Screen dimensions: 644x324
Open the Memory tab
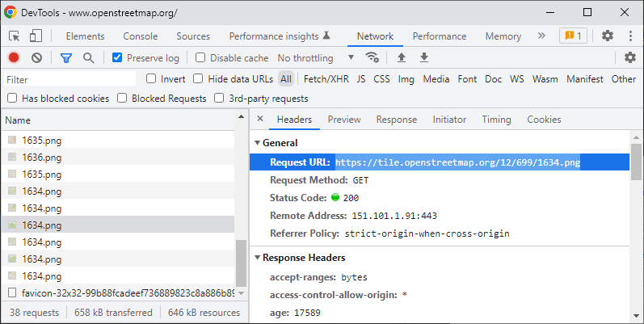(503, 36)
